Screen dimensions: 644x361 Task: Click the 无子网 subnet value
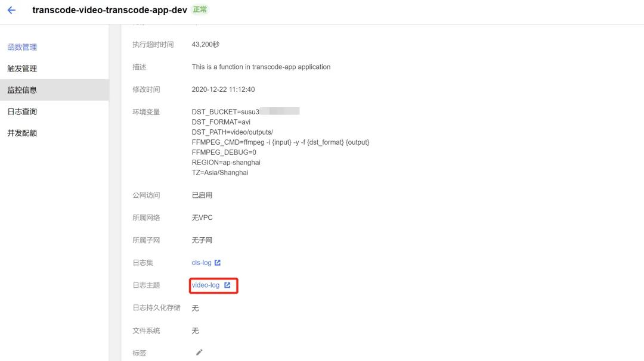[x=202, y=241]
